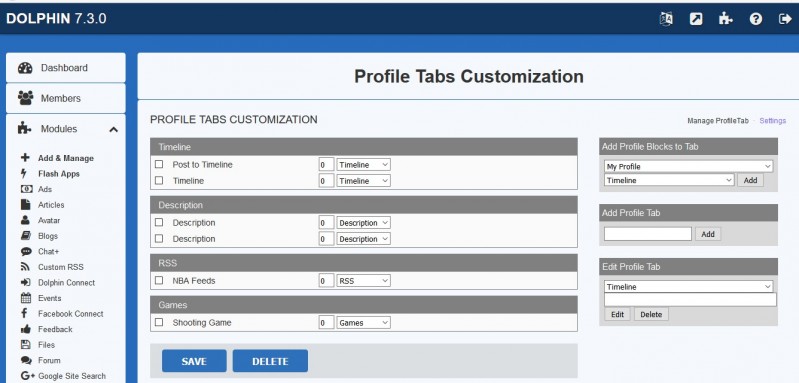Click the logout icon in header

[x=785, y=19]
